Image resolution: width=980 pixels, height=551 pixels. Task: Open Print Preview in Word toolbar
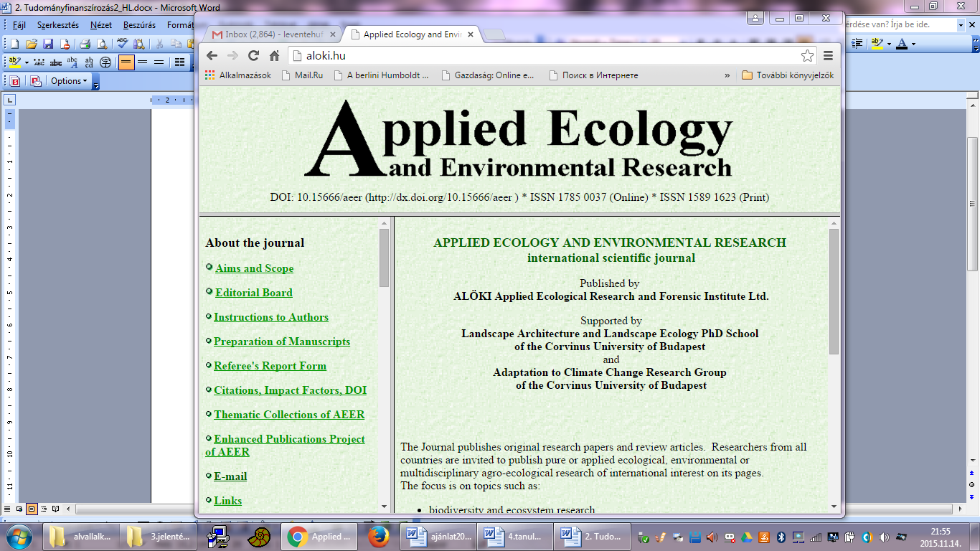point(101,44)
